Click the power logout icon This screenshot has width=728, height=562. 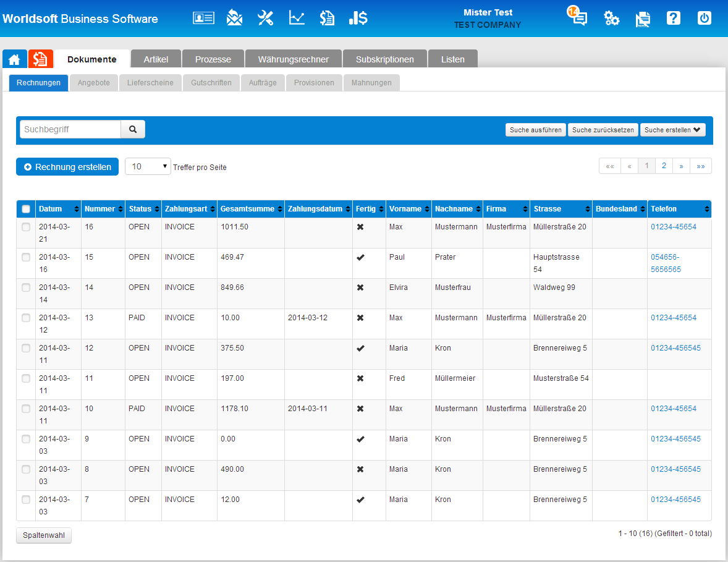(705, 18)
